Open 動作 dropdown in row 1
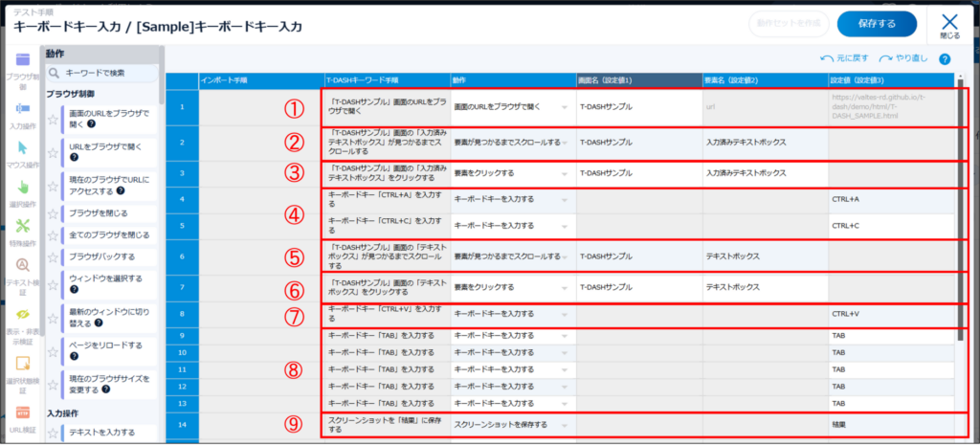The image size is (980, 445). tap(567, 105)
